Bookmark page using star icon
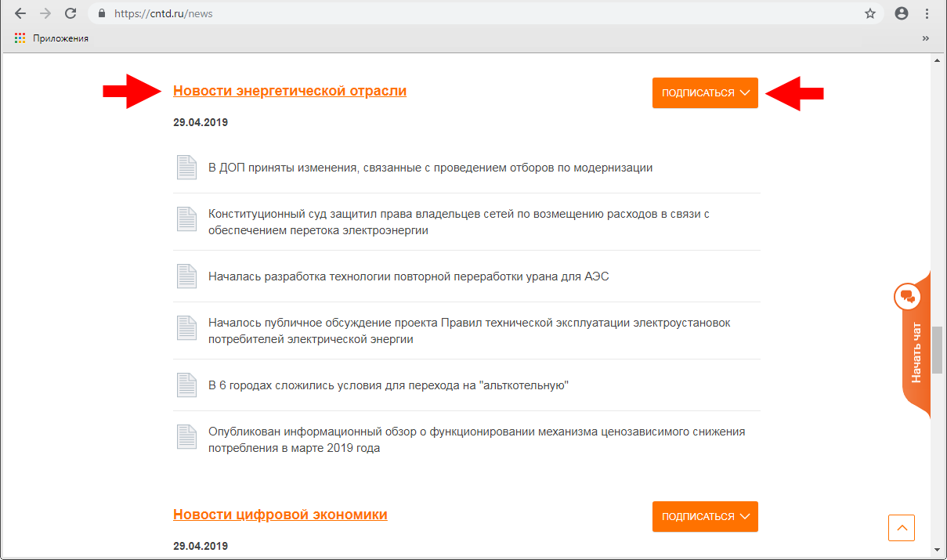 point(870,13)
